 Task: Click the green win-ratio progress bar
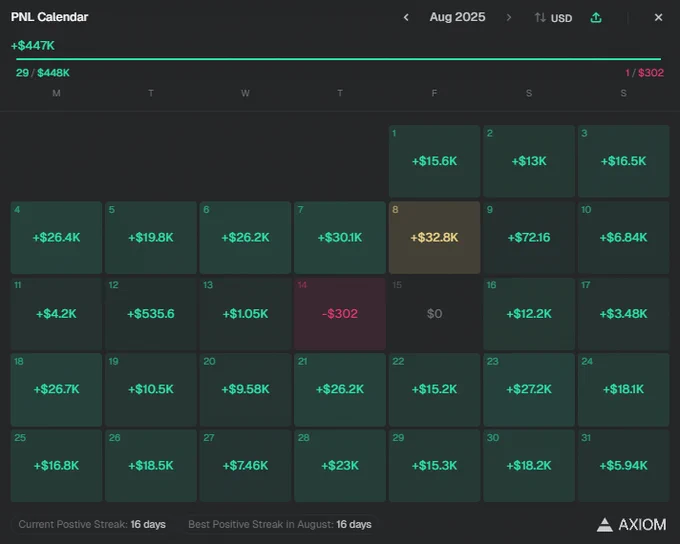pyautogui.click(x=338, y=59)
